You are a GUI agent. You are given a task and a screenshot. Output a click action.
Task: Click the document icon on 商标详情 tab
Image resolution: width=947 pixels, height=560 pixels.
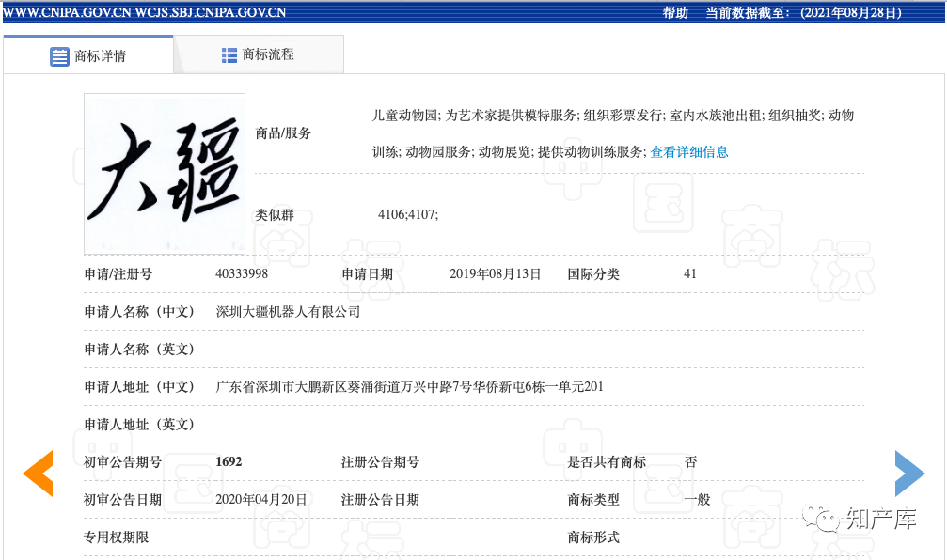pos(60,55)
